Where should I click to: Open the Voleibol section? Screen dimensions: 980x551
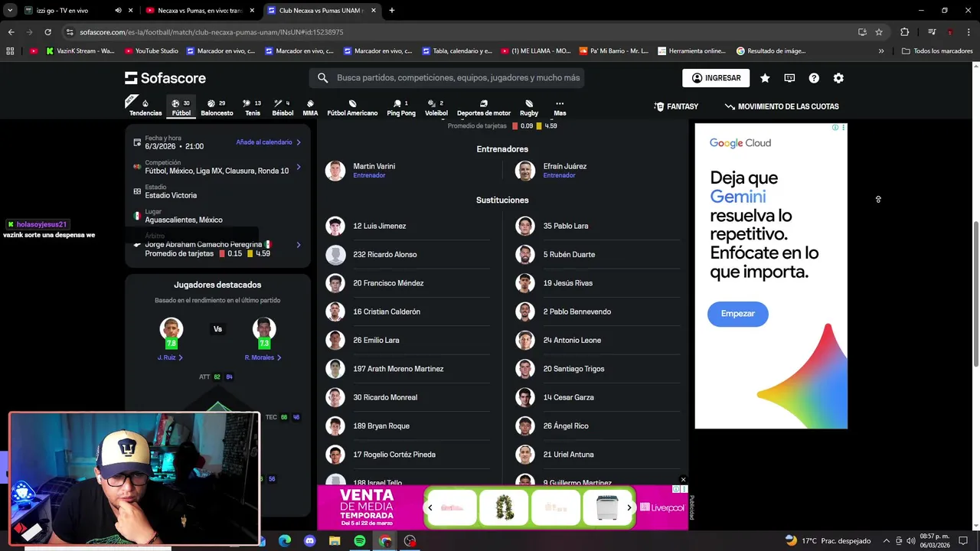[436, 107]
